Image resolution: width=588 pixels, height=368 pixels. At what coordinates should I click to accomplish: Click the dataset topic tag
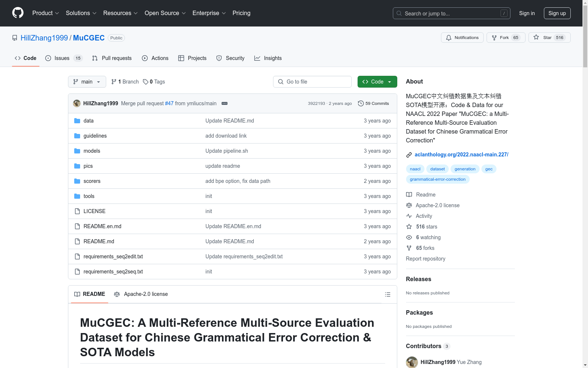[438, 169]
